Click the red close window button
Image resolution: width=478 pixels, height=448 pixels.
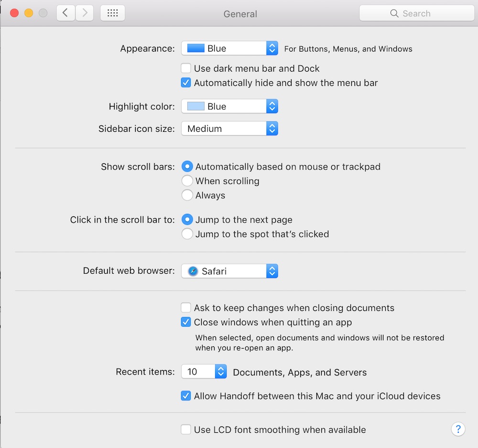[x=14, y=13]
